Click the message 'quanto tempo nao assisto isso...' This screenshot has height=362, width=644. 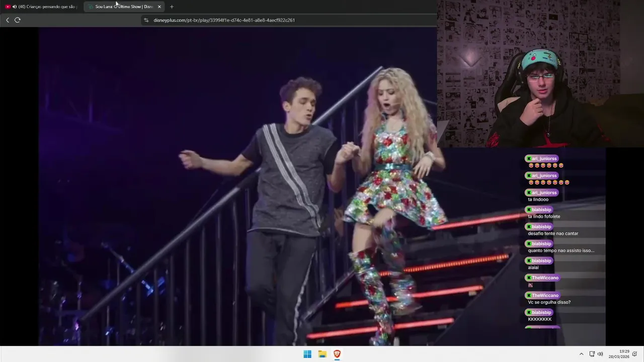(x=561, y=251)
